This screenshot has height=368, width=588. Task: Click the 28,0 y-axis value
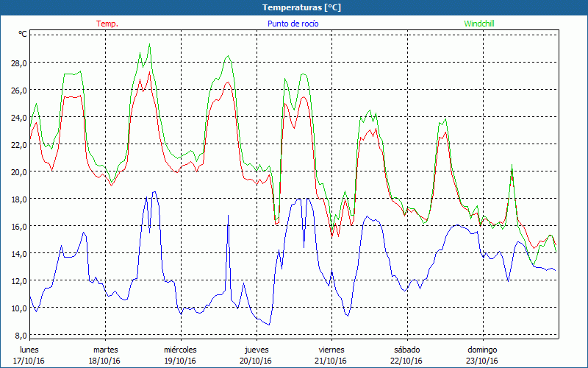(x=18, y=63)
